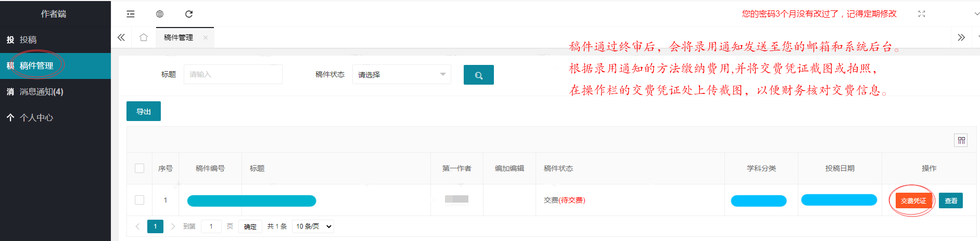Open 稿件管理 in the sidebar
980x241 pixels.
[36, 66]
